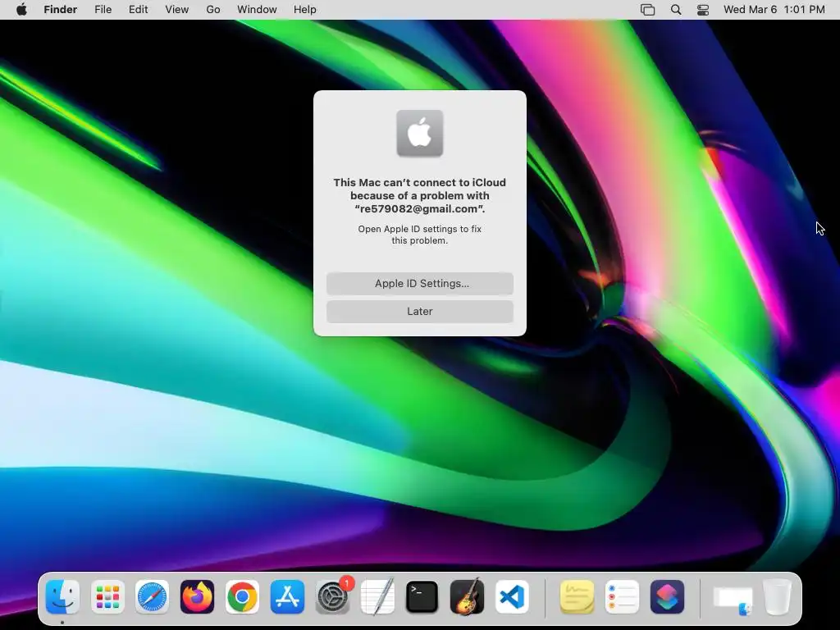Open Visual Studio Code from Dock
Image resolution: width=840 pixels, height=630 pixels.
click(512, 596)
